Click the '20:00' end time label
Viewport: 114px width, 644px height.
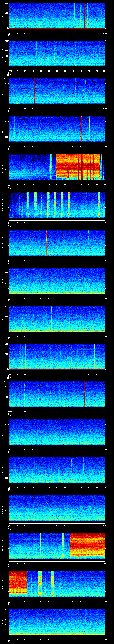105,147
